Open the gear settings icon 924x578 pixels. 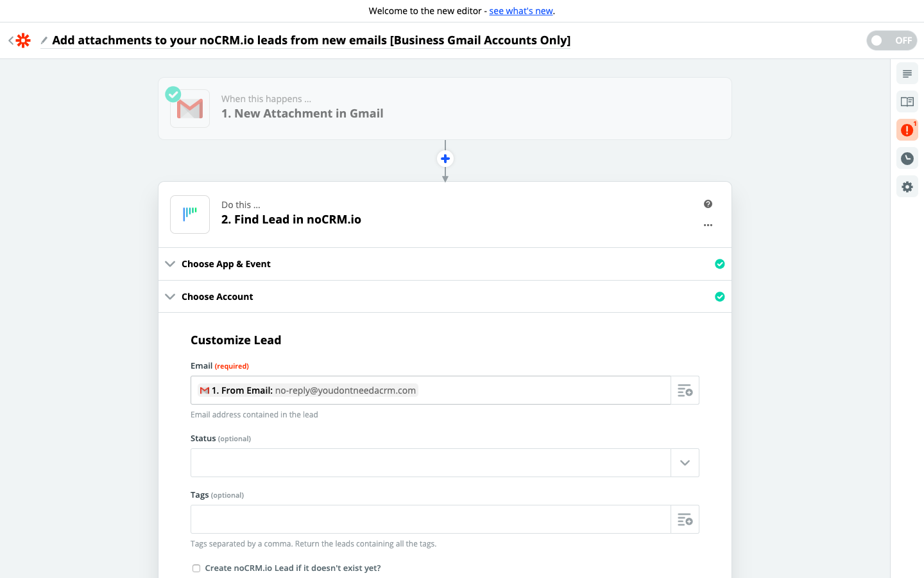click(x=907, y=187)
